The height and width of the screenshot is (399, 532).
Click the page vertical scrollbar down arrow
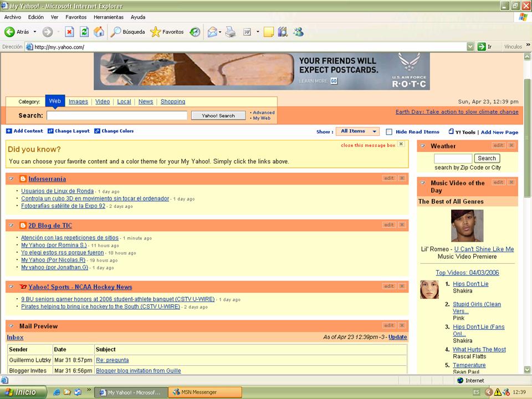pyautogui.click(x=527, y=370)
